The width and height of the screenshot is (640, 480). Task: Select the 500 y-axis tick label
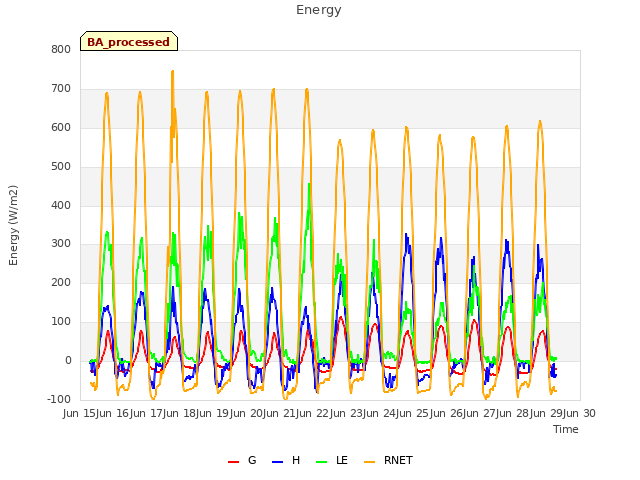(61, 166)
